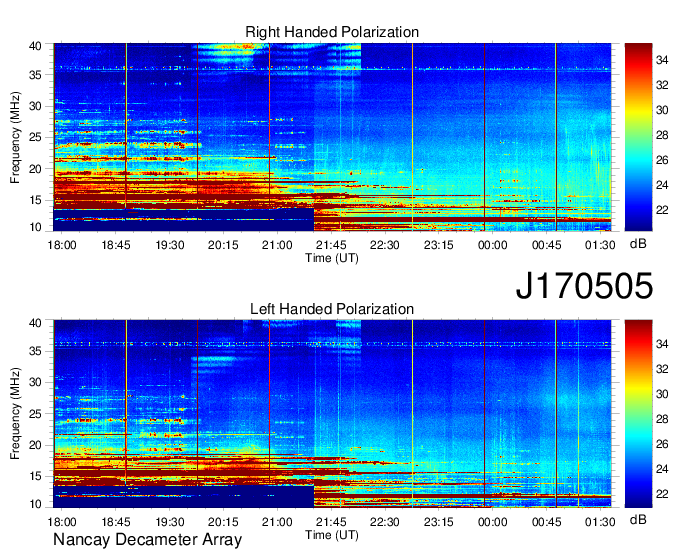Viewport: 680px width, 552px height.
Task: Click Frequency (MHz) axis label of Right Handed plot
Action: [15, 137]
